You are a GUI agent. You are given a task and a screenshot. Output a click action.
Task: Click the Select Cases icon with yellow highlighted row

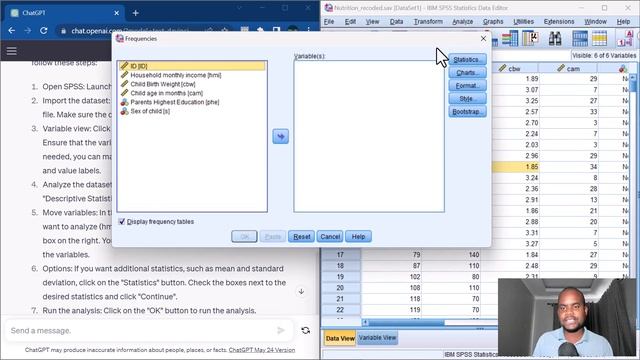[599, 39]
